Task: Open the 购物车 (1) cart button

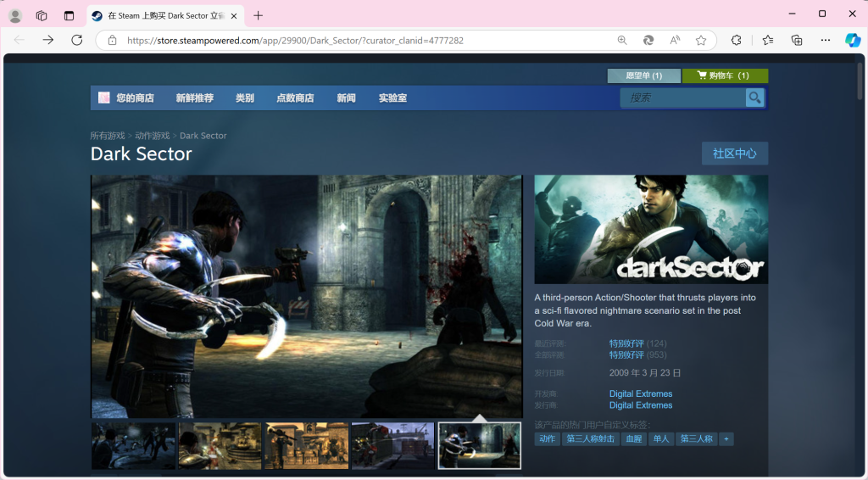Action: point(726,75)
